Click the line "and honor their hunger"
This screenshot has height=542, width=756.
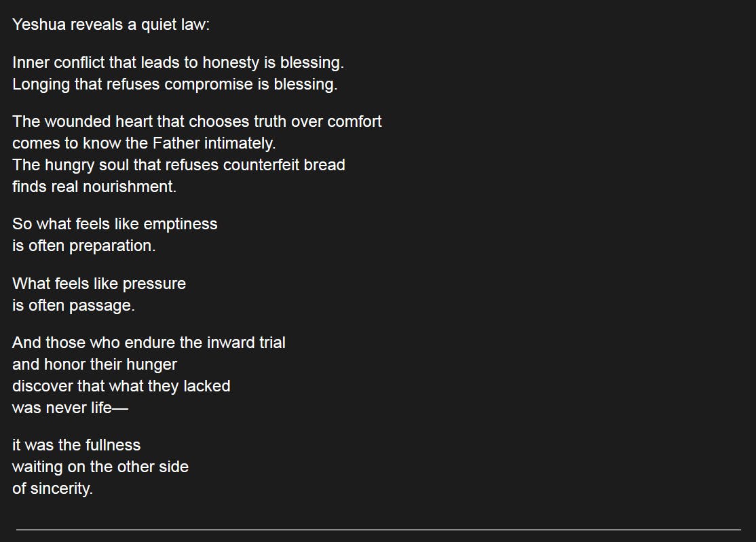tap(94, 364)
